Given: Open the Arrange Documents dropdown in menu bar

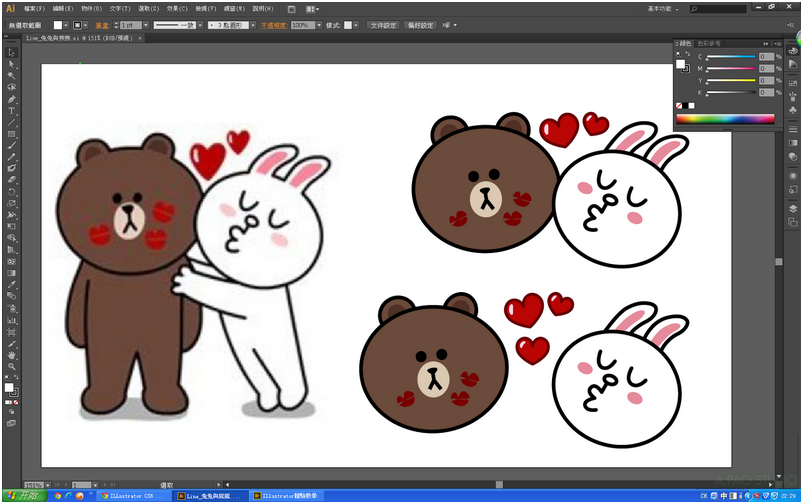Looking at the screenshot, I should (x=312, y=9).
